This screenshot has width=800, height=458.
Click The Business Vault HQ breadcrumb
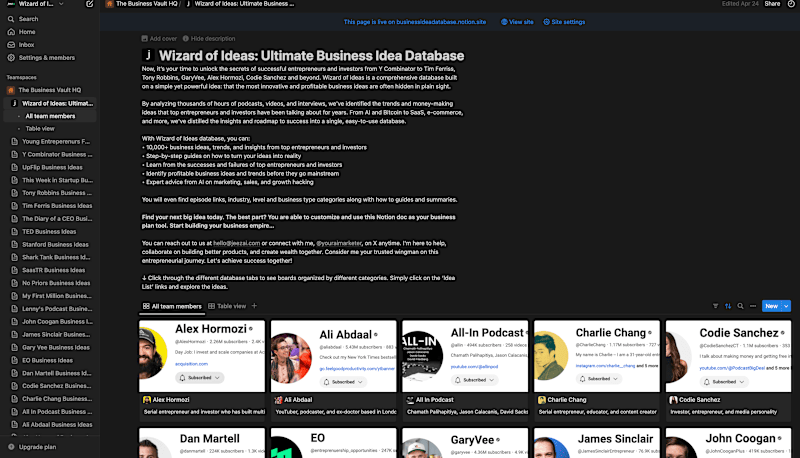tap(142, 4)
